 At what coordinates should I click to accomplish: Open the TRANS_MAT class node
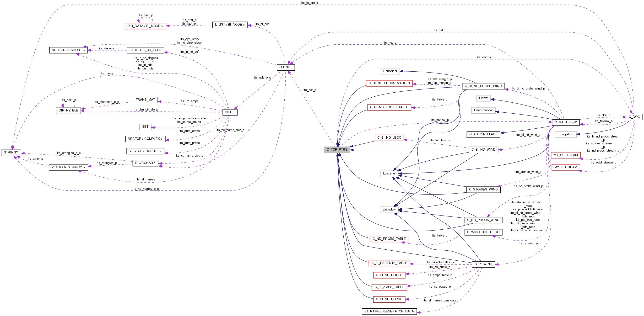(145, 100)
